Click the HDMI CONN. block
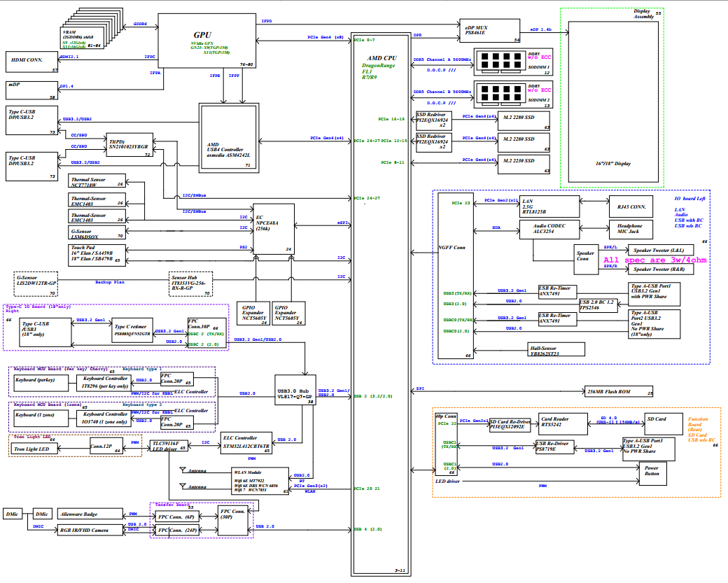Screen dimensions: 728x583 pyautogui.click(x=31, y=62)
